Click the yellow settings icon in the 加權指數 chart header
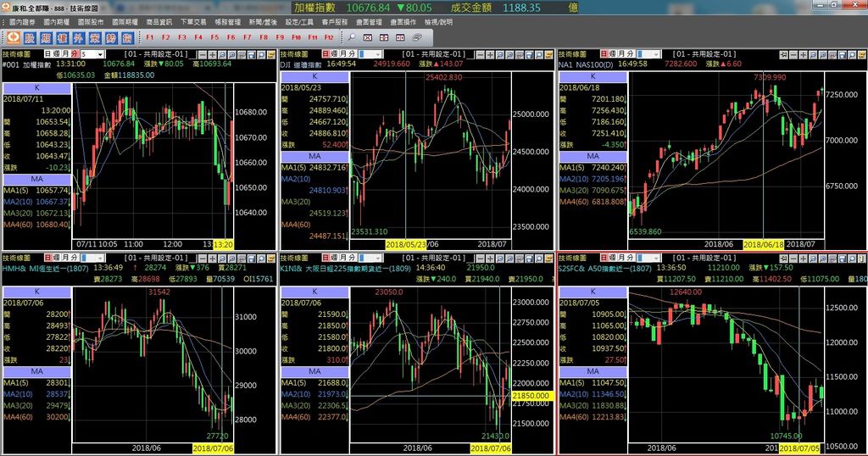Image resolution: width=868 pixels, height=456 pixels. coord(271,55)
